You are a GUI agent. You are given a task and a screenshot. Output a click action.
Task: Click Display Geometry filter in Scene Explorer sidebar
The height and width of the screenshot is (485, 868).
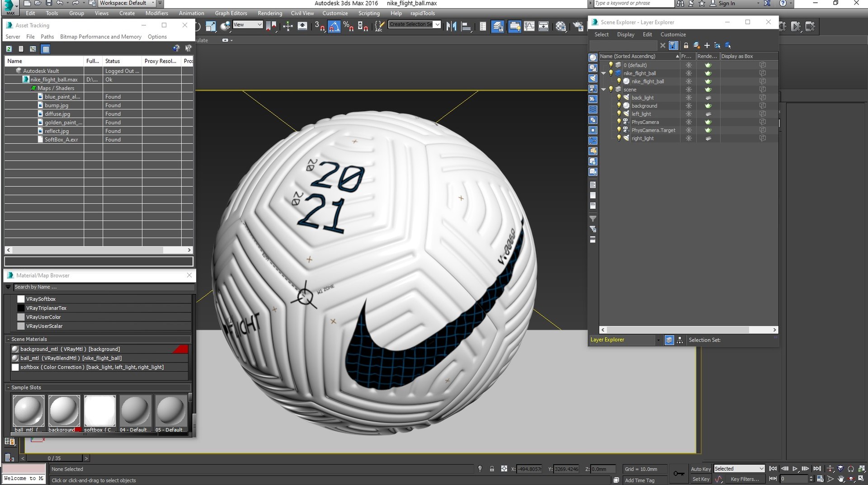[x=593, y=57]
